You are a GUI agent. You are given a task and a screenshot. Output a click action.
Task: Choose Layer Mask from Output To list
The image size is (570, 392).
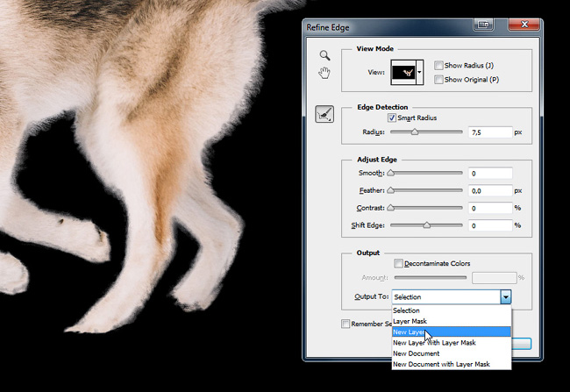tap(452, 321)
